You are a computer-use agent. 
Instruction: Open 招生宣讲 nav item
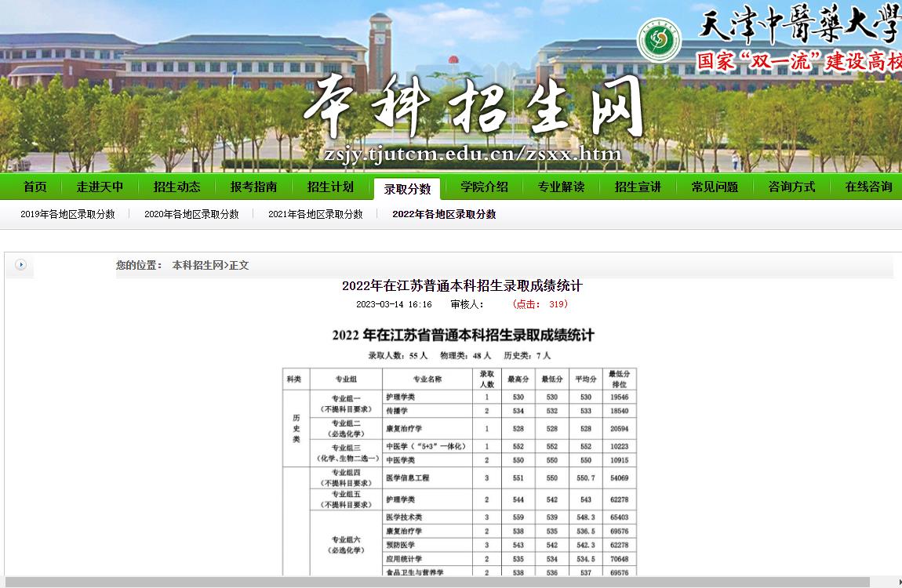click(x=638, y=187)
